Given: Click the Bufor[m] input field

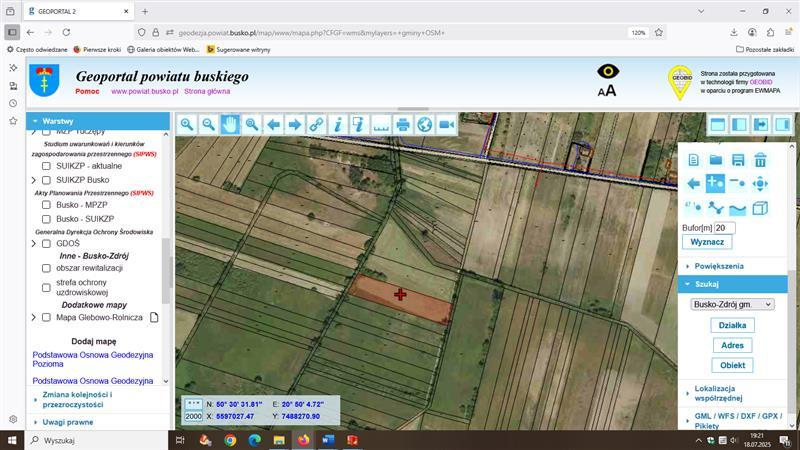Looking at the screenshot, I should point(725,228).
